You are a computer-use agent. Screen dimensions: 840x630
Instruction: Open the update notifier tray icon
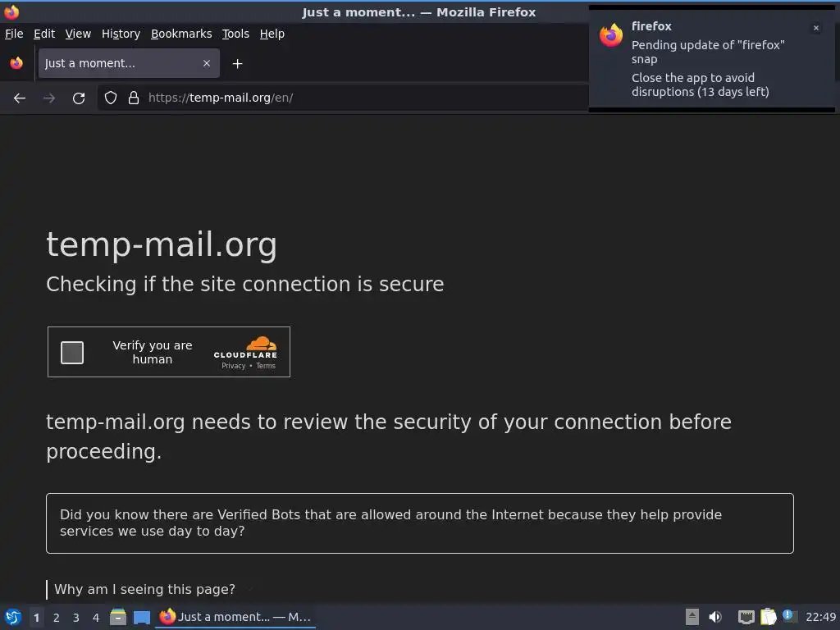click(x=788, y=616)
